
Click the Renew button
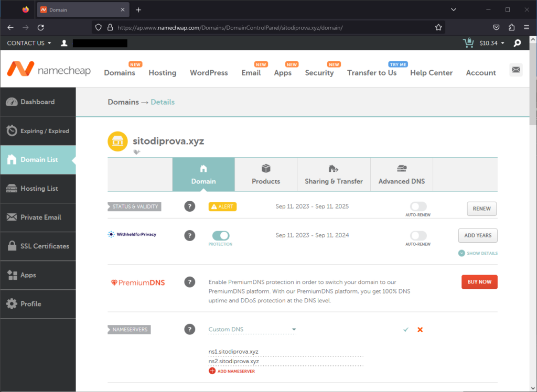click(x=481, y=209)
